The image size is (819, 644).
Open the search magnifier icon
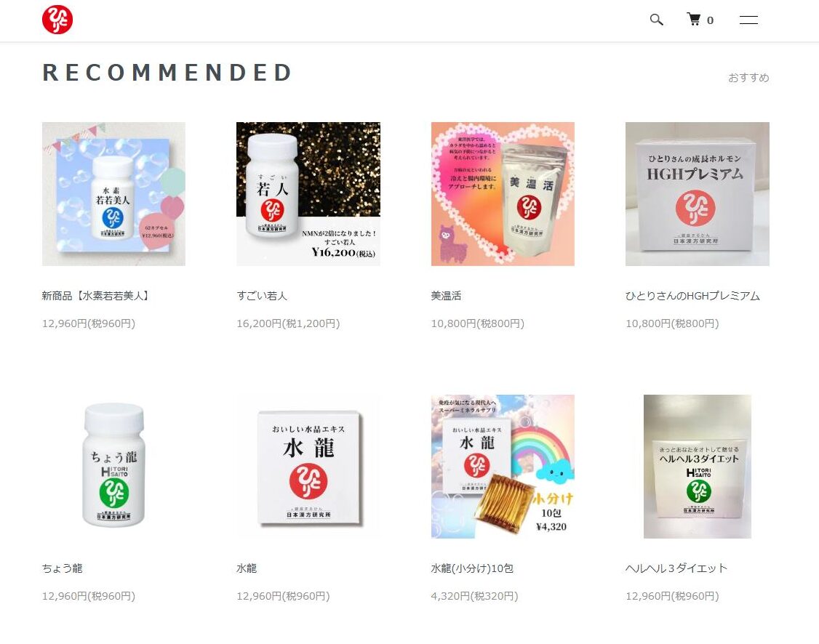[657, 20]
